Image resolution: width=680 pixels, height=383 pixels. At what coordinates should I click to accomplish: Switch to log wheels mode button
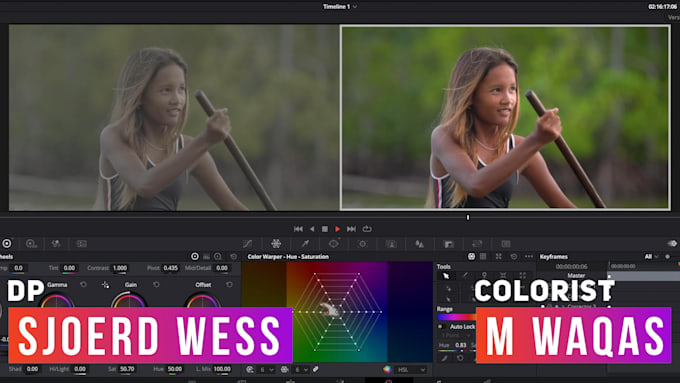218,257
